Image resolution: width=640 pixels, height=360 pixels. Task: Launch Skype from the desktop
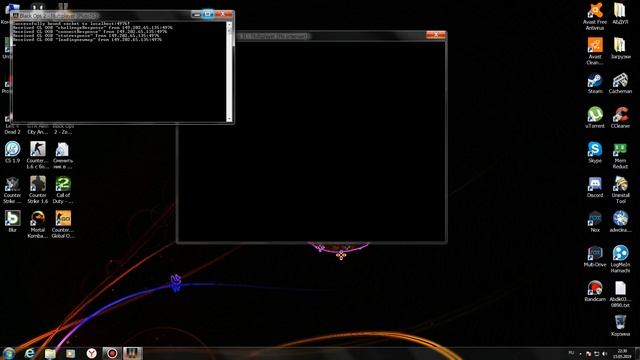pos(595,152)
